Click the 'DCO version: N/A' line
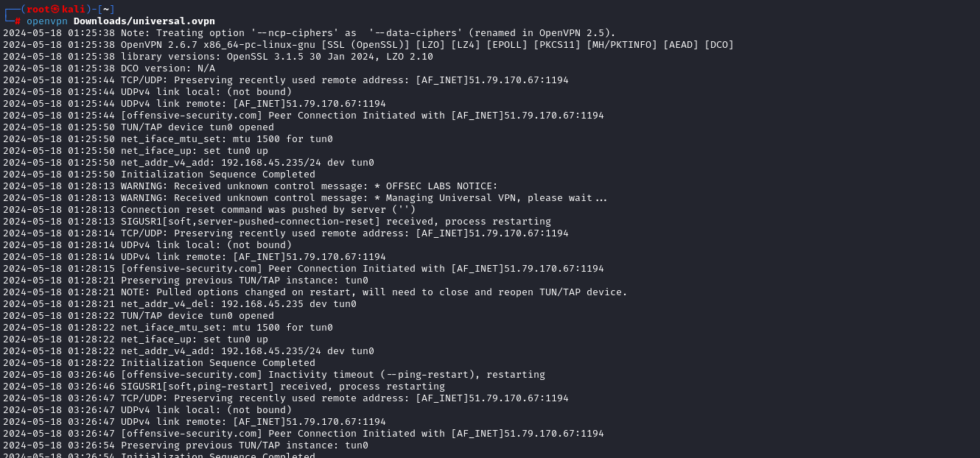This screenshot has width=980, height=458. point(168,68)
